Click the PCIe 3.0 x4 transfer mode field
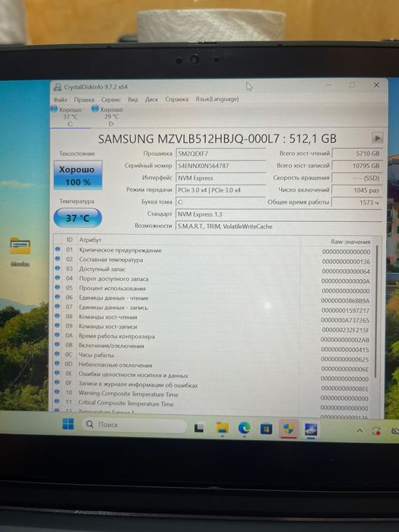399x532 pixels. tap(221, 190)
